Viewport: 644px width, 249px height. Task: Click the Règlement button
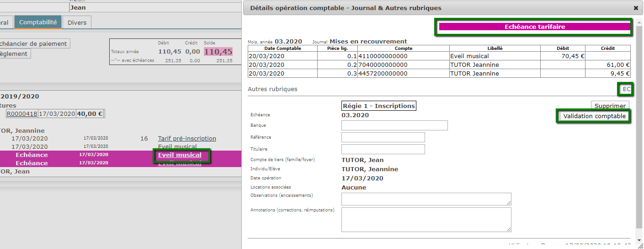[15, 54]
